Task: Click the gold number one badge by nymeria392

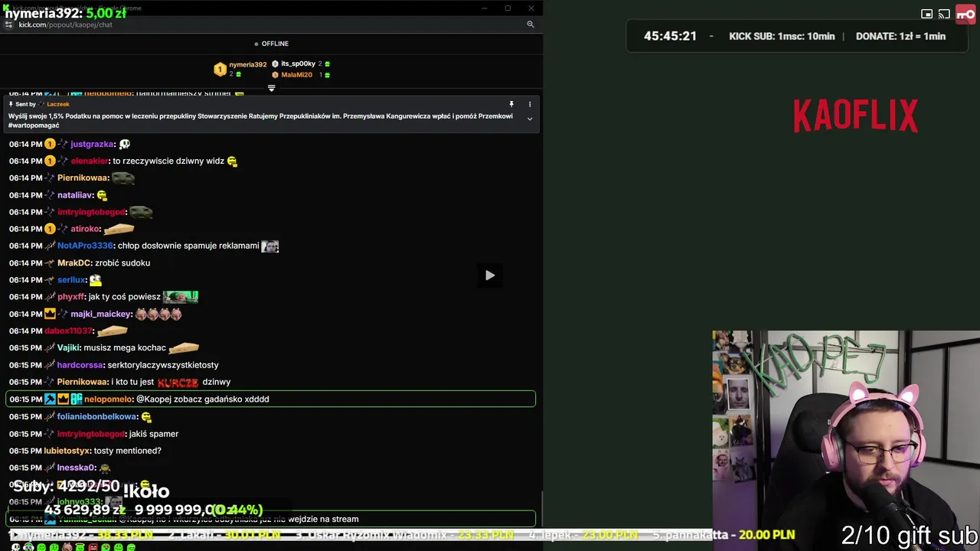Action: [220, 70]
